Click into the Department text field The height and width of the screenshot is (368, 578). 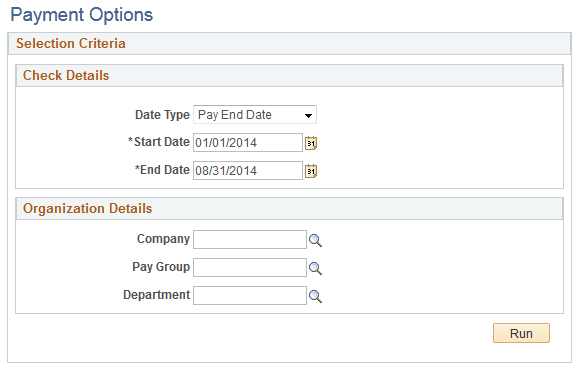coord(250,295)
